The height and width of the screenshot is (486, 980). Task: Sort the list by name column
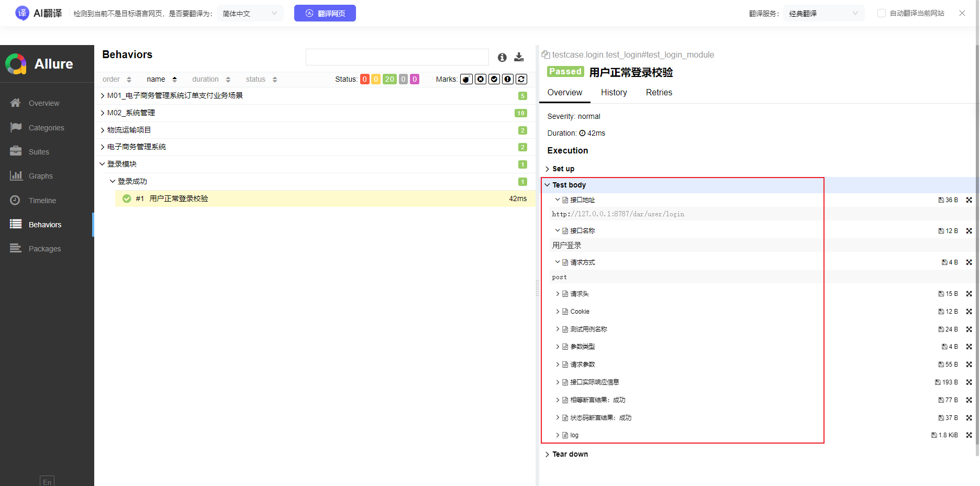click(x=162, y=79)
